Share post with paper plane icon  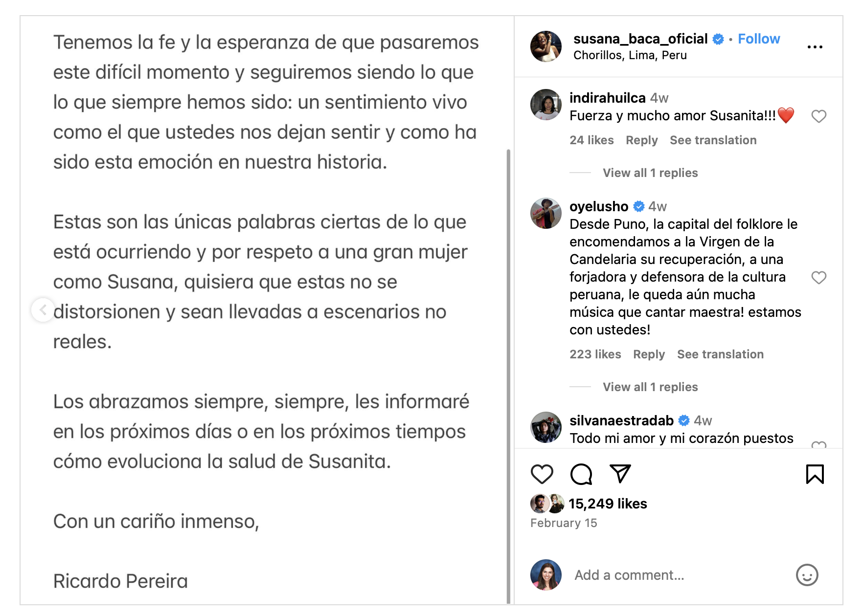click(620, 473)
